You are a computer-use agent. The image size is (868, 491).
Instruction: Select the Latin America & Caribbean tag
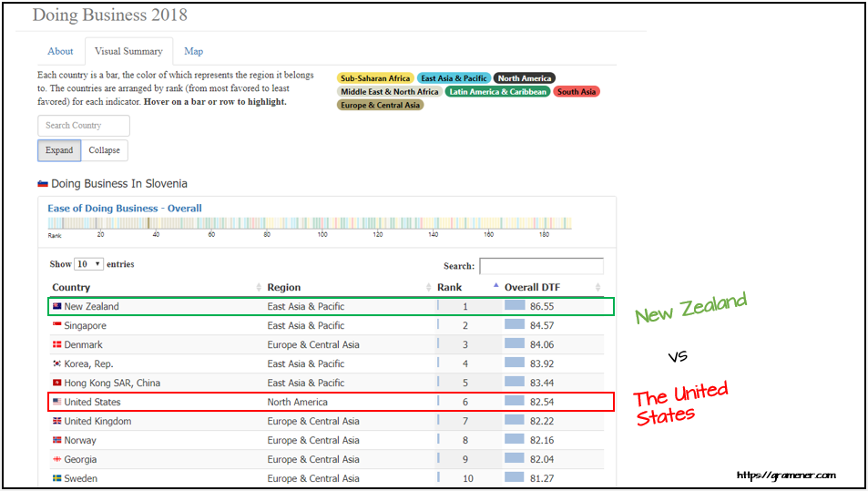coord(497,92)
